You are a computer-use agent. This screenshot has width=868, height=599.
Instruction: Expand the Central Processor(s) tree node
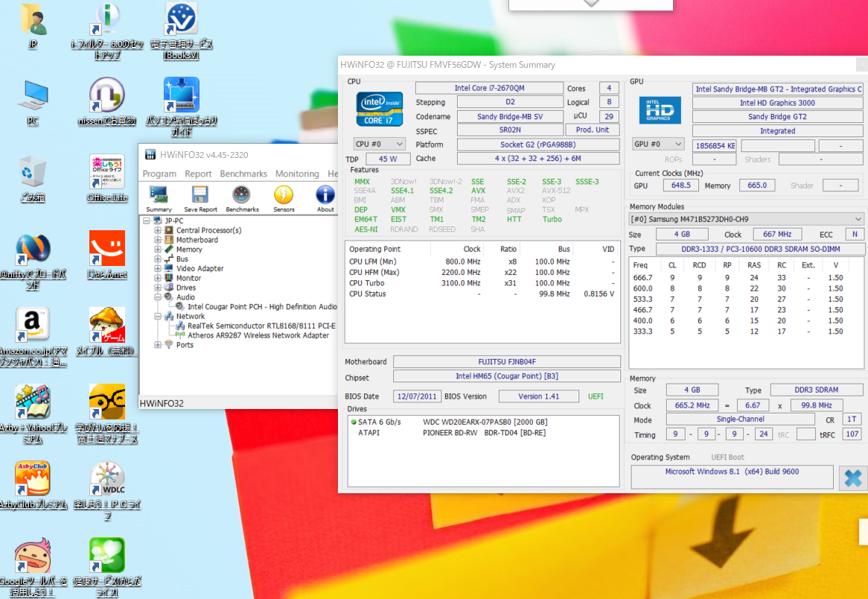[x=158, y=230]
